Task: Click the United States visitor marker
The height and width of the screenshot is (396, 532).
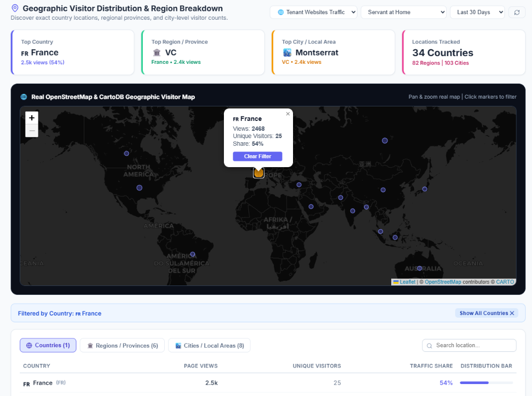Action: click(139, 187)
